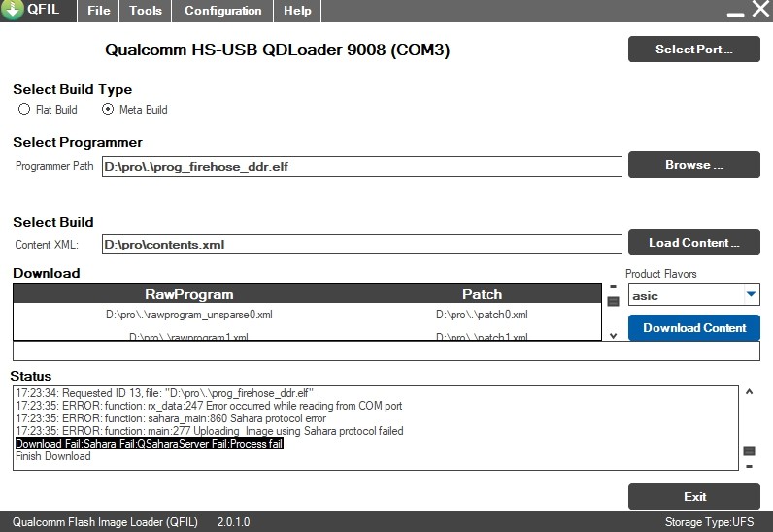The width and height of the screenshot is (773, 532).
Task: Minimize the QFIL window
Action: 733,12
